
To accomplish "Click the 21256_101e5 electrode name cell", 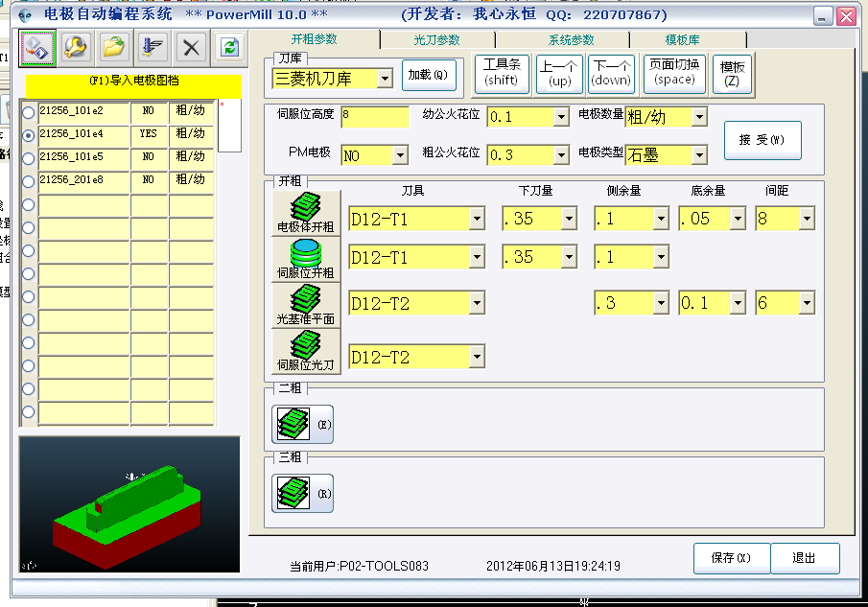I will 83,158.
